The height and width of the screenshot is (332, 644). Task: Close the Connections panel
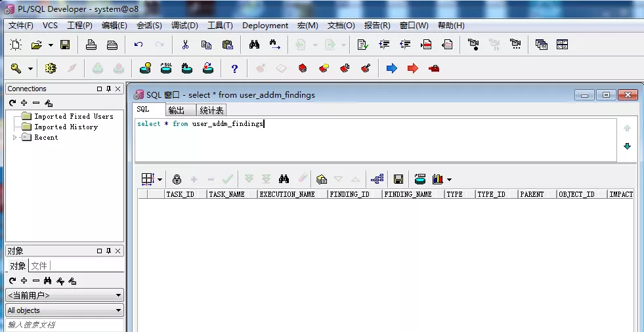118,89
